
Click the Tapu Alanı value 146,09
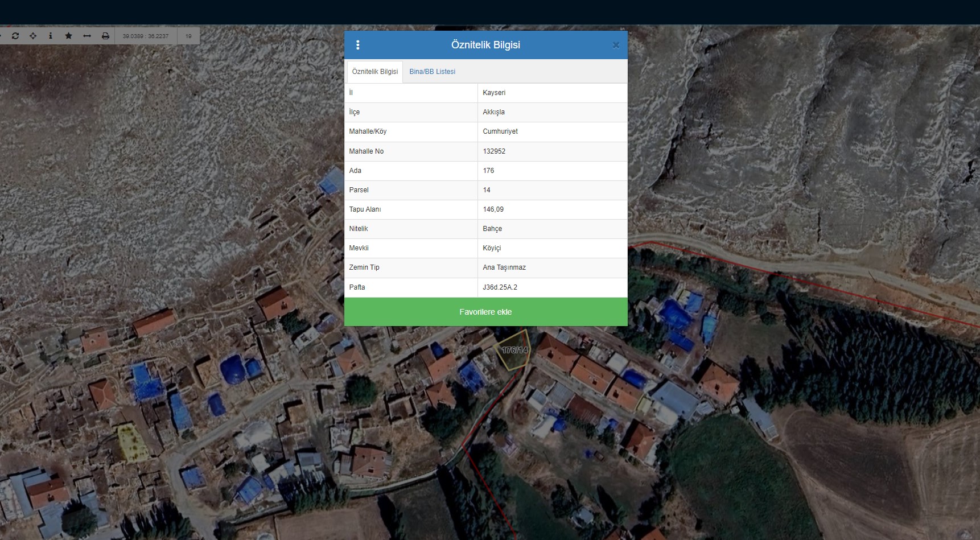click(493, 209)
